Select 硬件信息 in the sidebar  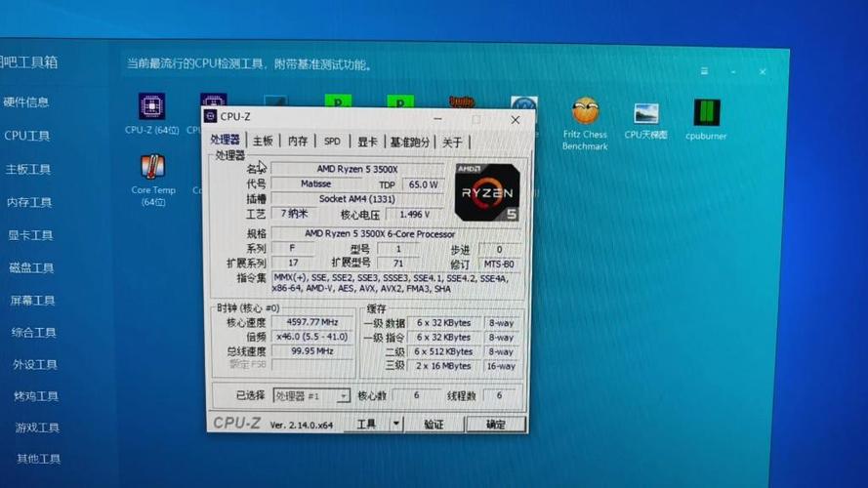(x=26, y=102)
